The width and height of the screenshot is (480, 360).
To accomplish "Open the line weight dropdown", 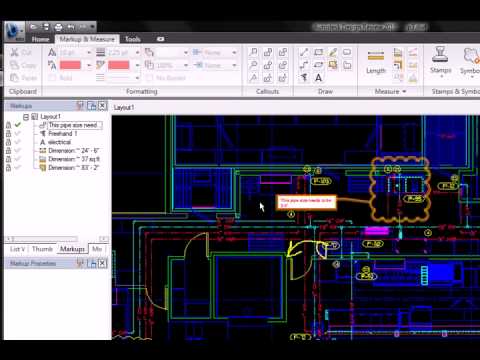I will coord(137,53).
